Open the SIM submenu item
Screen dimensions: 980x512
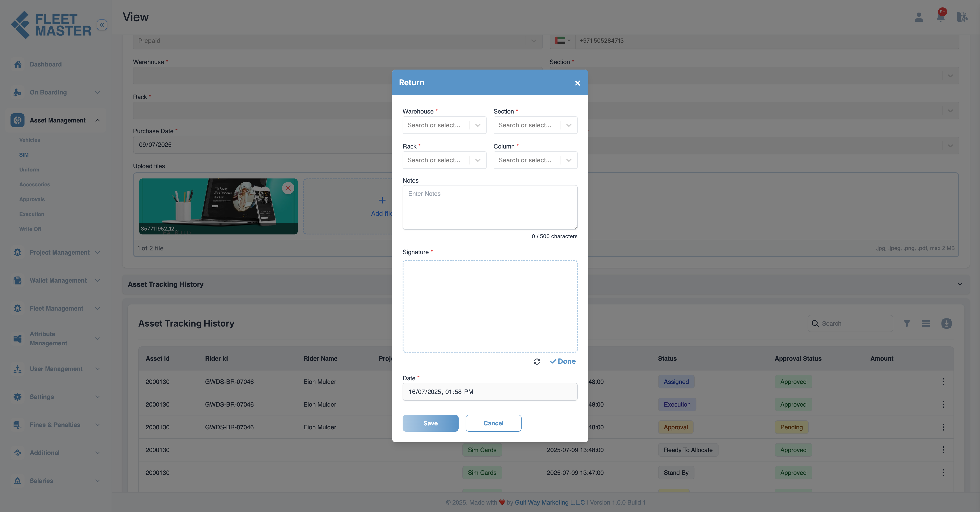[x=24, y=155]
